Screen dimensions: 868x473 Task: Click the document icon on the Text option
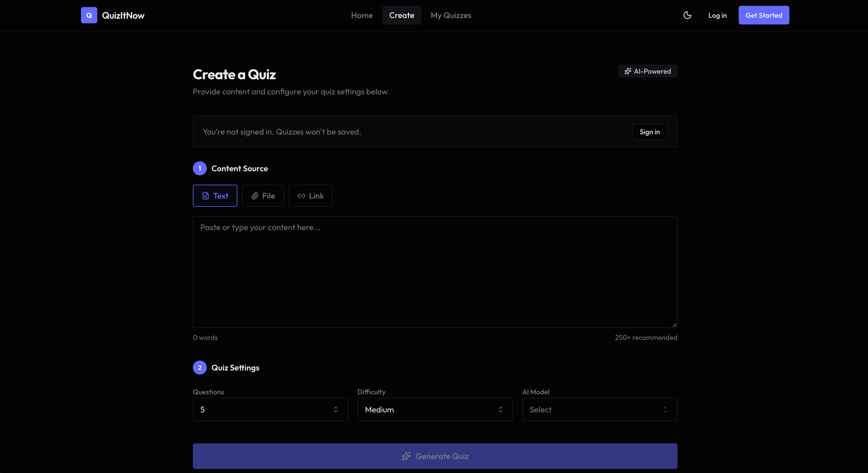coord(206,196)
